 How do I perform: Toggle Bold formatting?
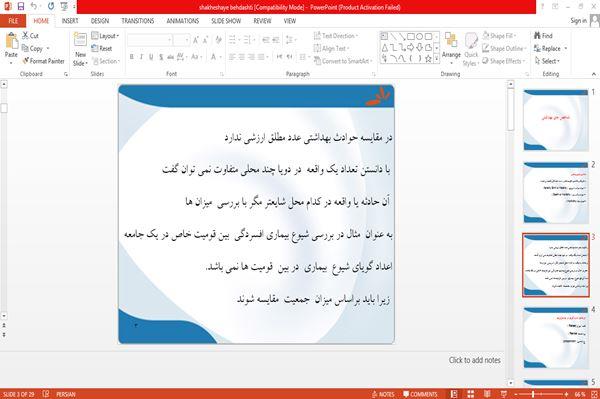click(x=132, y=57)
